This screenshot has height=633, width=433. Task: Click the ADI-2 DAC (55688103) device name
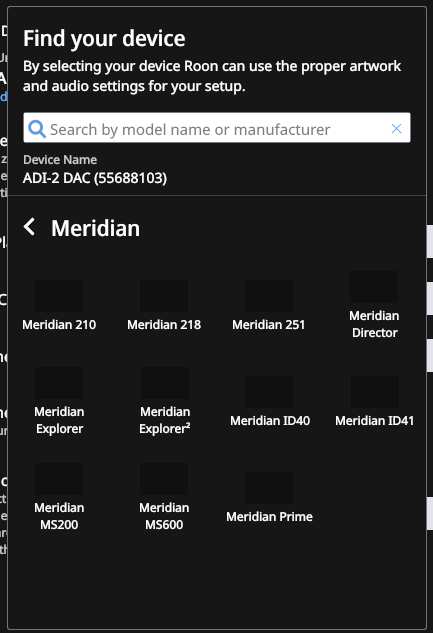coord(95,178)
